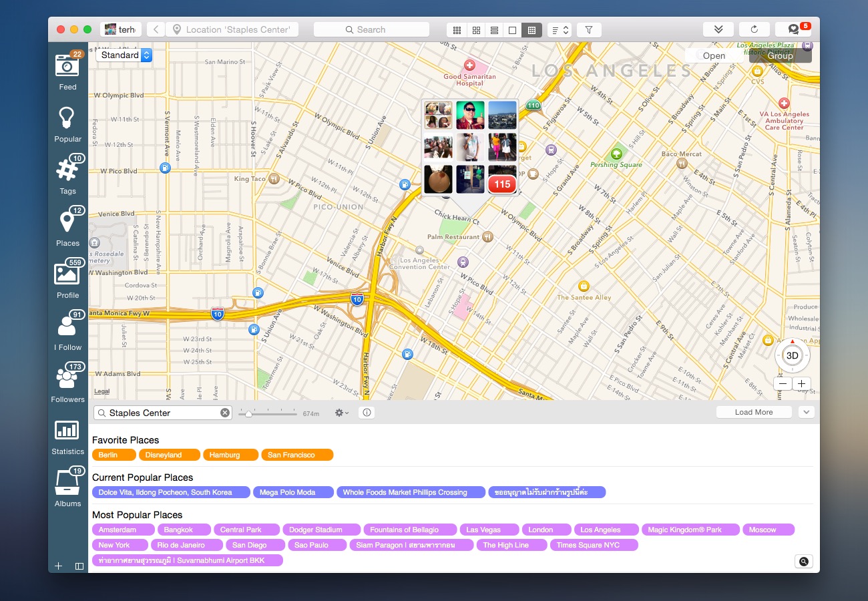Open the sunglasses man photo thumbnail
Screen dimensions: 868x601
pyautogui.click(x=470, y=116)
